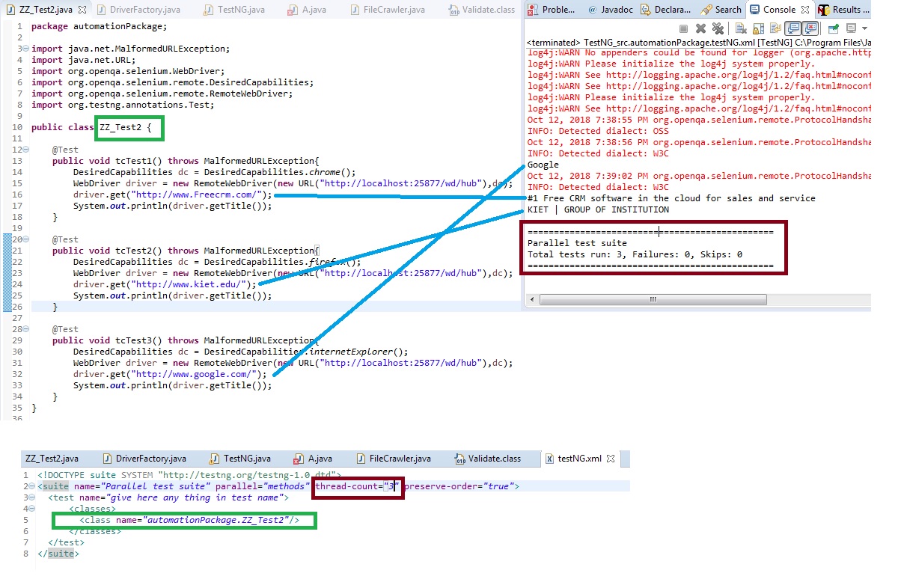Remove all terminated launches
Screen dimensions: 901x588
point(718,28)
